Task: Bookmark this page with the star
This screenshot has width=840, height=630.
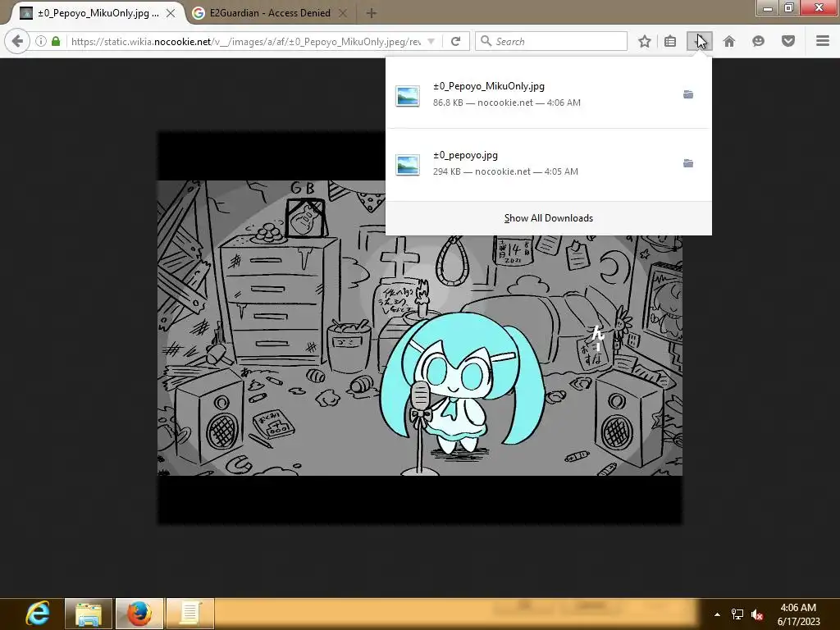Action: (x=645, y=41)
